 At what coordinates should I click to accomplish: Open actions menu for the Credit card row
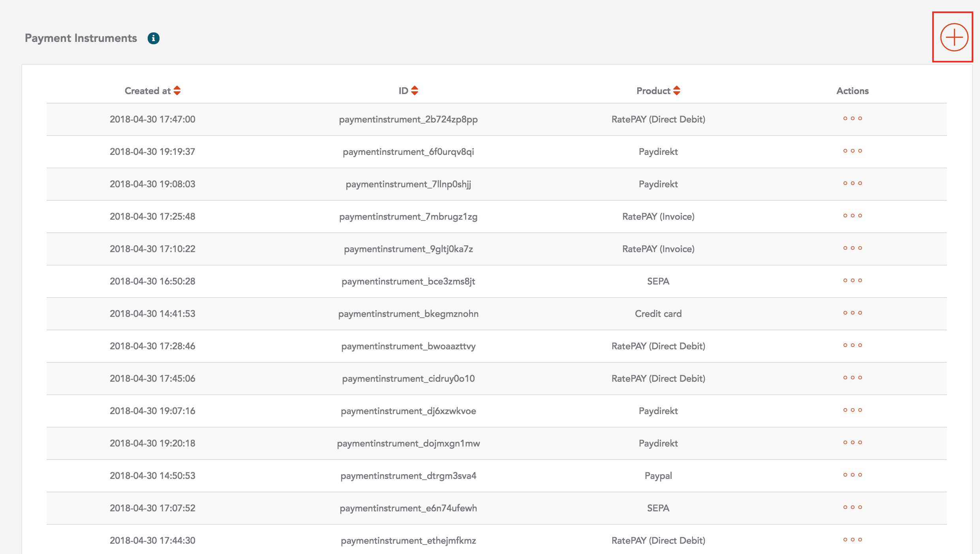(x=852, y=313)
